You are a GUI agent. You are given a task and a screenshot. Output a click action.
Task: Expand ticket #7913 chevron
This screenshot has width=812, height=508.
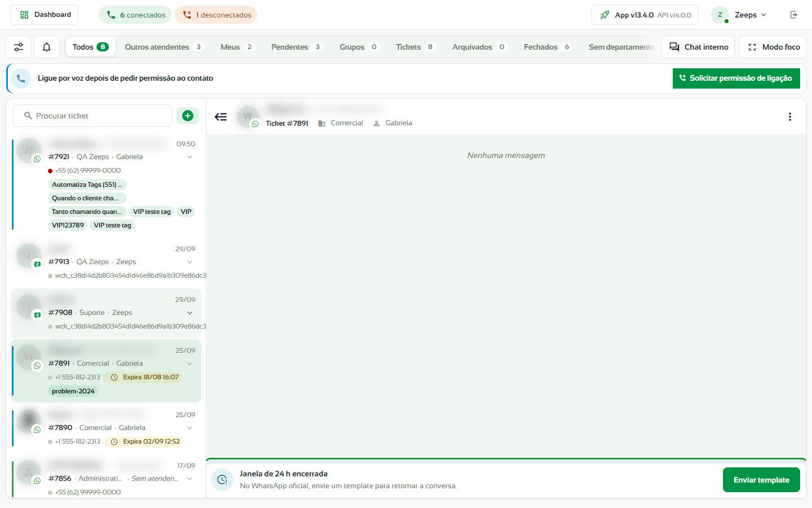tap(190, 262)
